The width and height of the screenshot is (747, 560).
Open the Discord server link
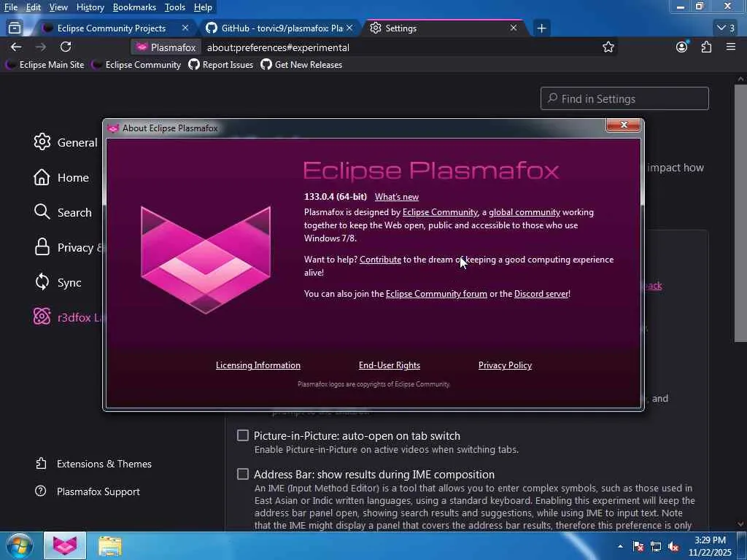[541, 294]
